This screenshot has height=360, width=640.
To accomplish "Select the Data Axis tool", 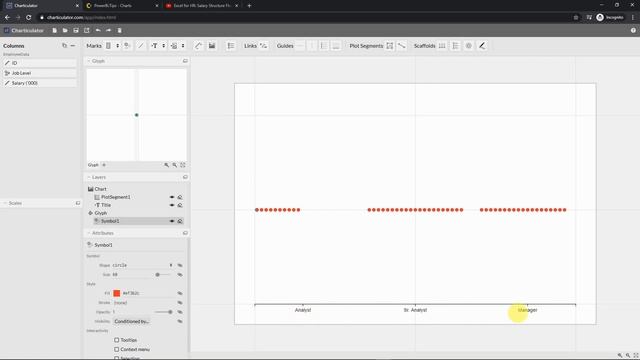I will point(198,46).
